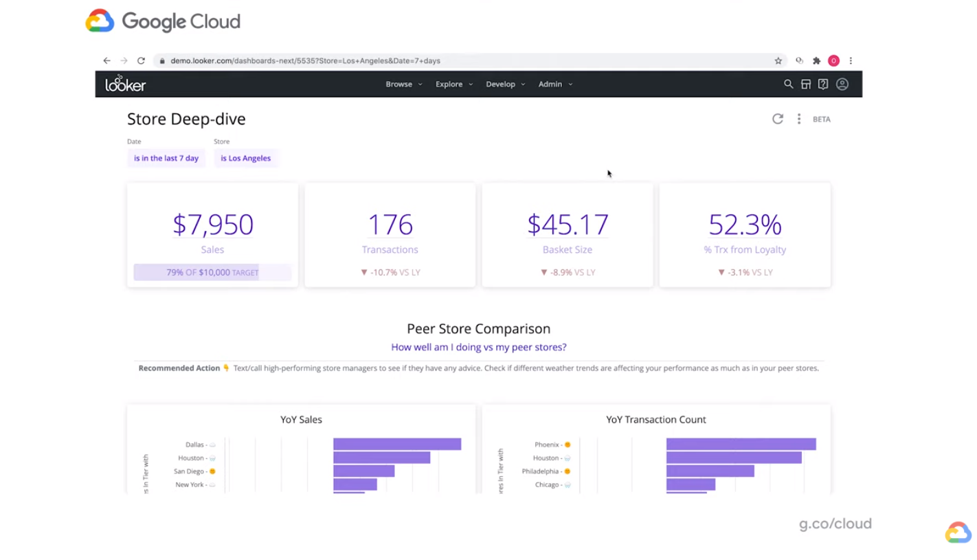Click the Sales target progress bar

212,272
